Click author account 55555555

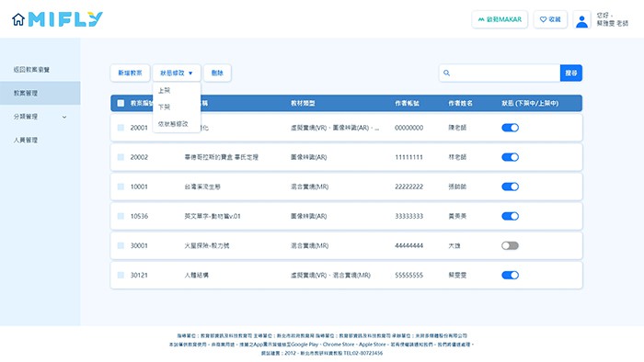pyautogui.click(x=408, y=275)
